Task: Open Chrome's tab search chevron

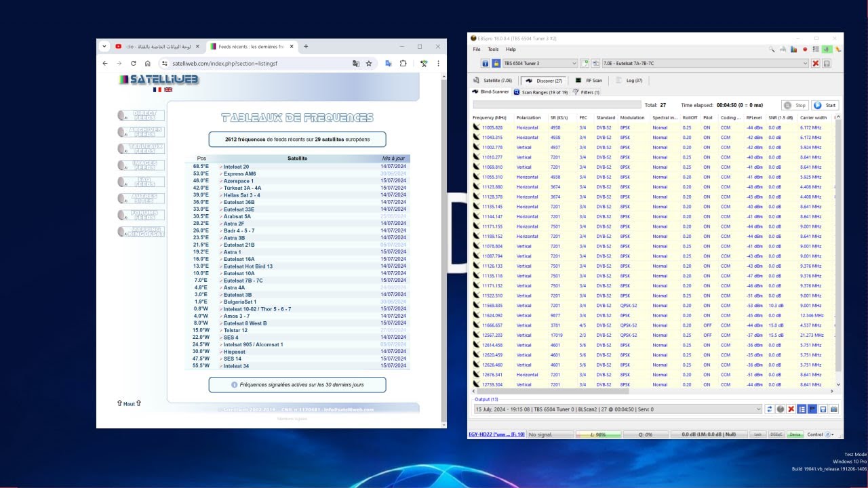Action: [104, 46]
